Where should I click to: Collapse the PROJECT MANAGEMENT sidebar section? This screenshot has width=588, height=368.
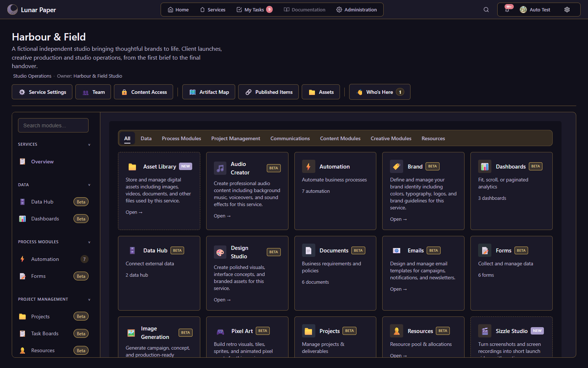89,300
